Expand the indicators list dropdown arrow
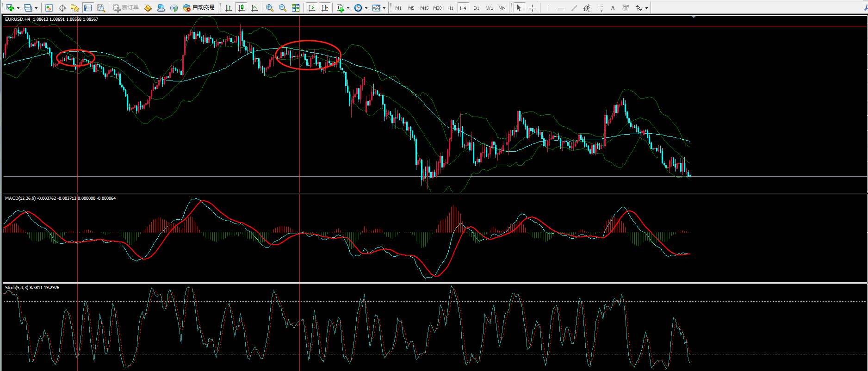This screenshot has width=868, height=371. (348, 8)
